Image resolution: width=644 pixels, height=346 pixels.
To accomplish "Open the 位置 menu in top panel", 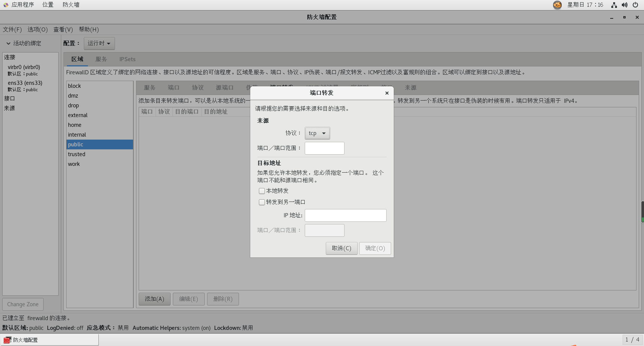I will [x=48, y=5].
